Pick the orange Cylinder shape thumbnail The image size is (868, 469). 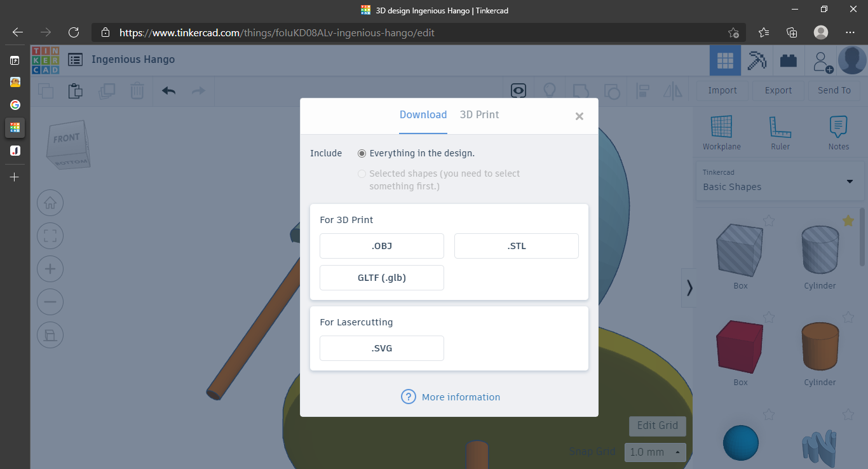click(820, 348)
